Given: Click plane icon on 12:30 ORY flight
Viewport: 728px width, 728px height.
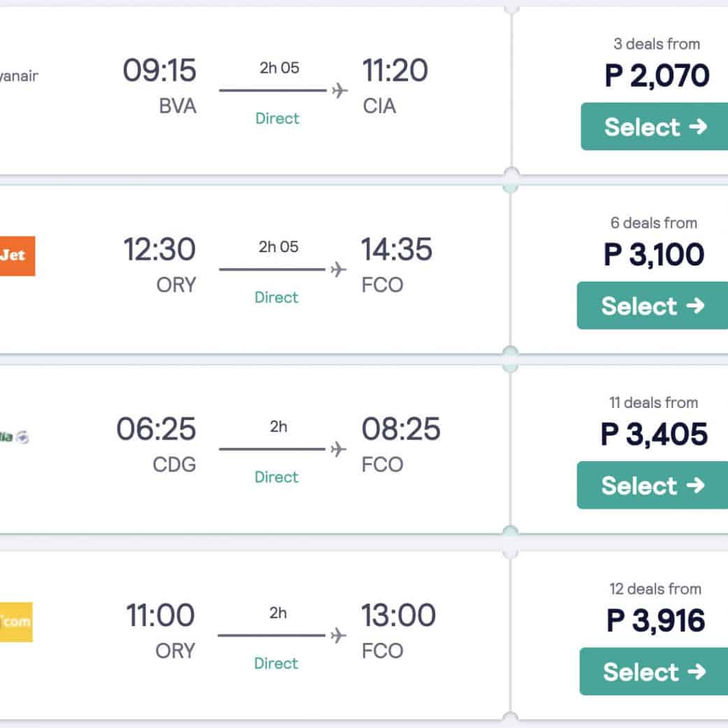Looking at the screenshot, I should 339,270.
